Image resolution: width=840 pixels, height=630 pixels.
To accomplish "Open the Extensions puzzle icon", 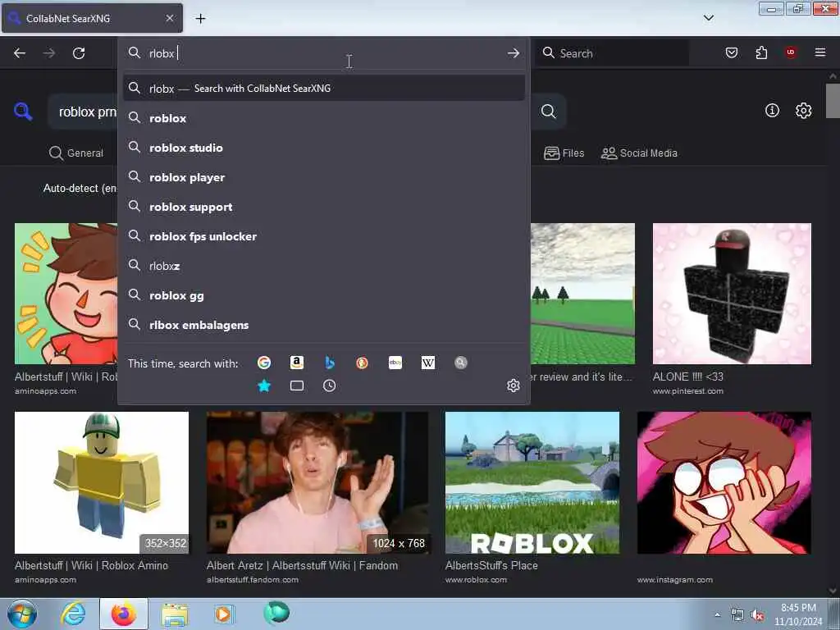I will 761,52.
